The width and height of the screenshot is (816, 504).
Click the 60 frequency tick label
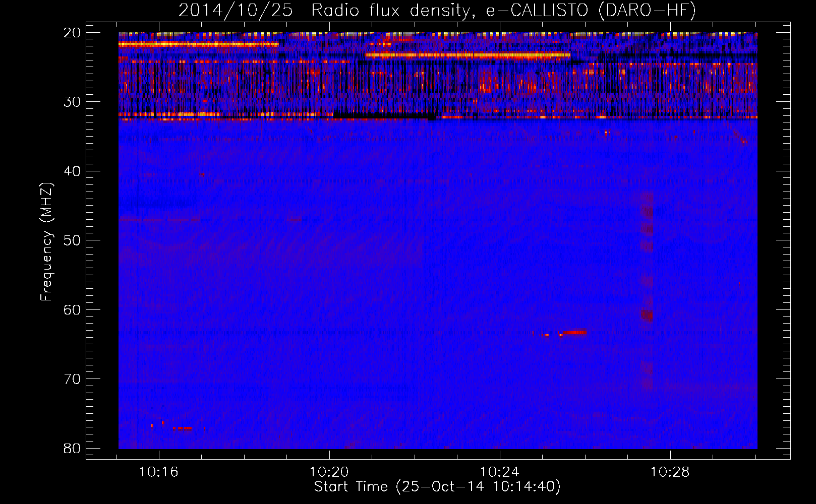(72, 309)
